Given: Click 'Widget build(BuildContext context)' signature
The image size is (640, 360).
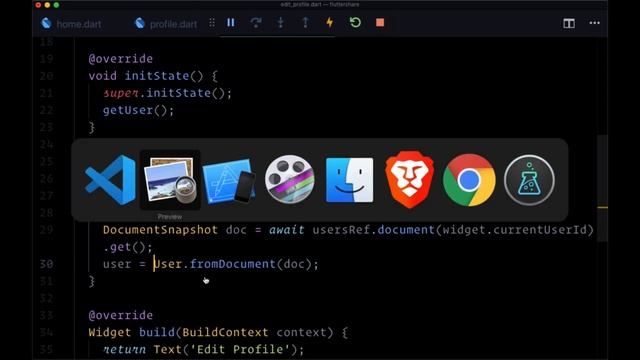Looking at the screenshot, I should coord(211,332).
